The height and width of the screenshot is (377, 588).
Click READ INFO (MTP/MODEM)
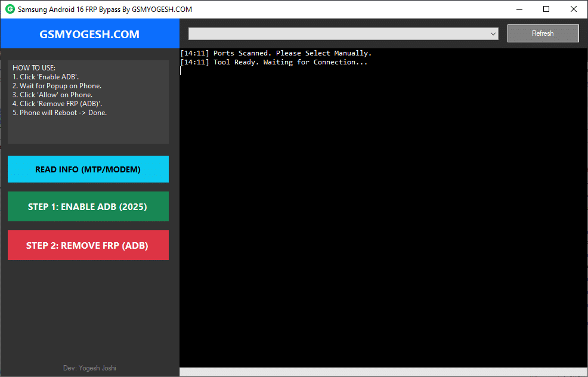click(88, 169)
